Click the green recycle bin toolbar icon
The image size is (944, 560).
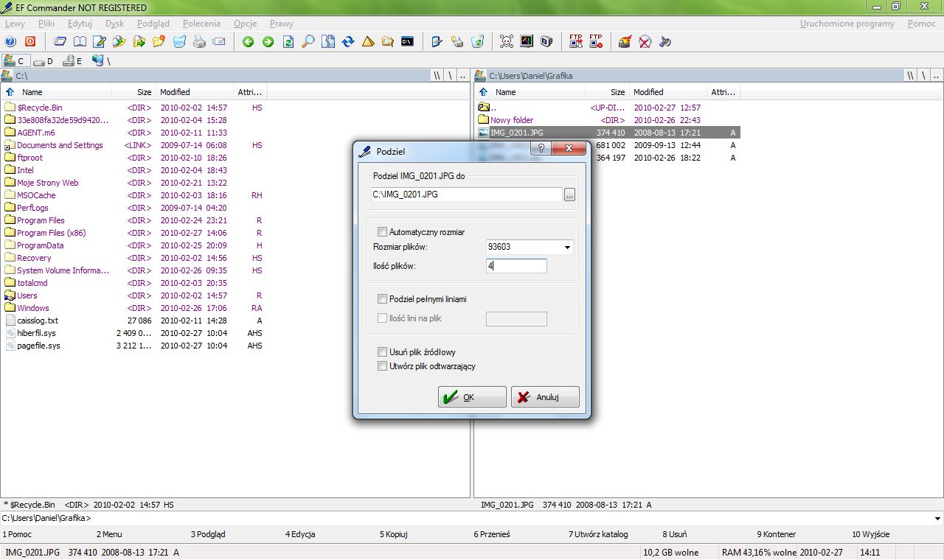(x=477, y=42)
